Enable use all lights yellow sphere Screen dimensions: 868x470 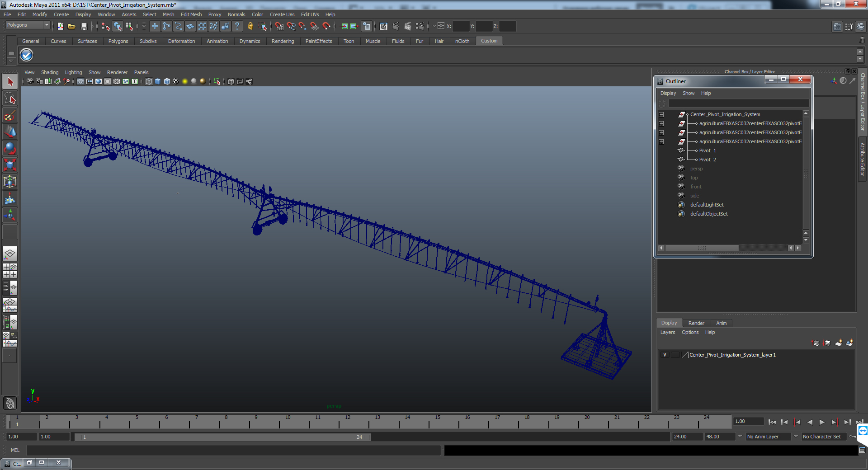pyautogui.click(x=185, y=81)
